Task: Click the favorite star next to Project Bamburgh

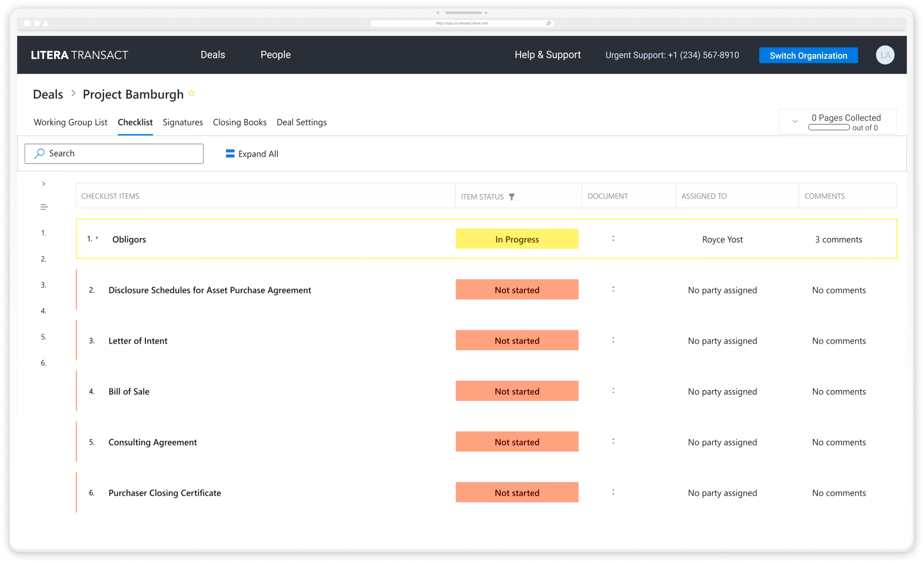Action: (191, 93)
